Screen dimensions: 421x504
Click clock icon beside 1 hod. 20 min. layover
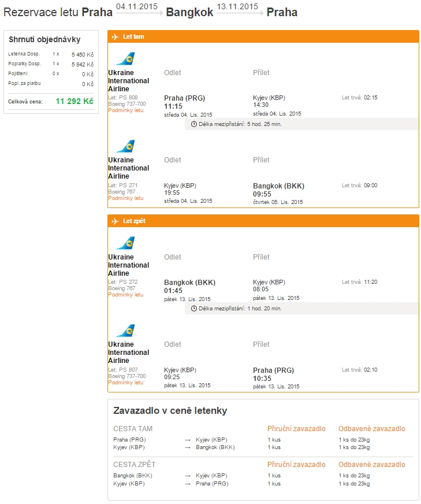[x=194, y=309]
